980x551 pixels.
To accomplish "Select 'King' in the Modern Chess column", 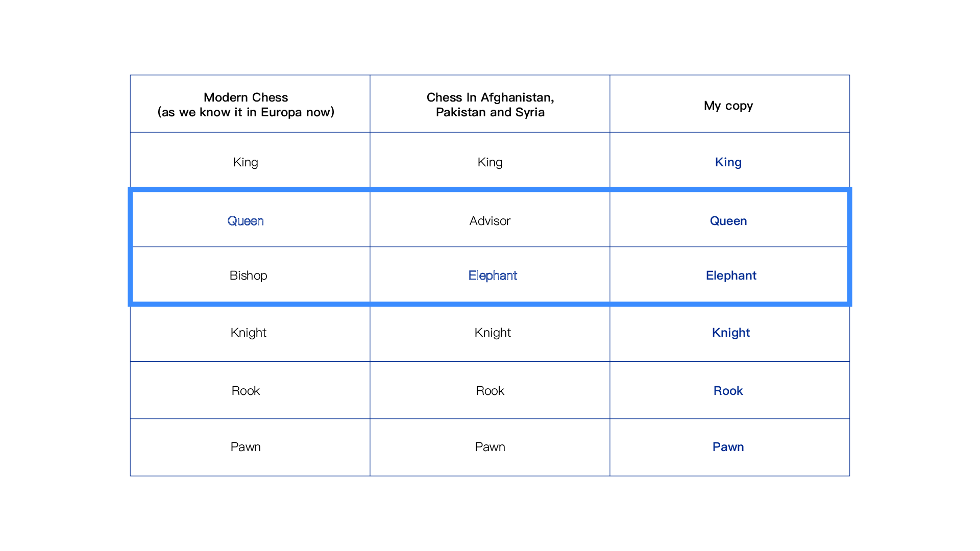I will 246,162.
